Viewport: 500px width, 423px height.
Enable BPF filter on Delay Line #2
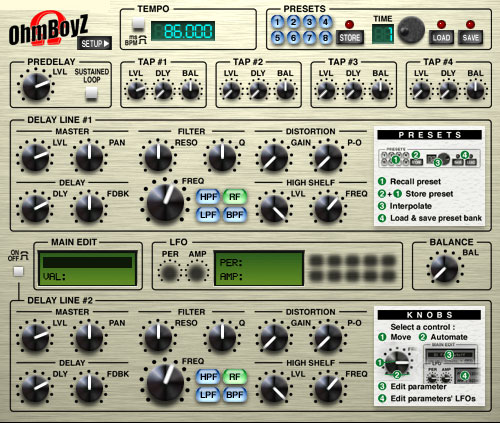(x=235, y=395)
